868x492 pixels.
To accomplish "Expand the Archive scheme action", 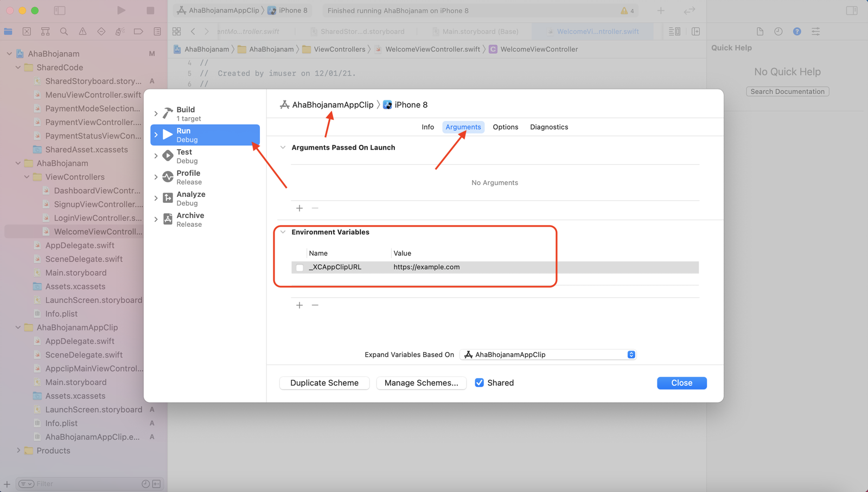I will 156,219.
